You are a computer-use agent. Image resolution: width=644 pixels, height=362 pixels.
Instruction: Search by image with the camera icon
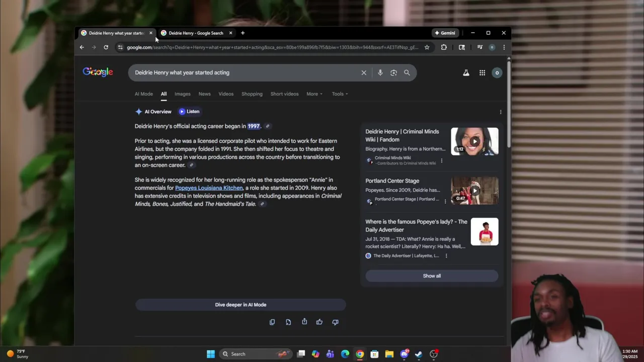(x=393, y=73)
